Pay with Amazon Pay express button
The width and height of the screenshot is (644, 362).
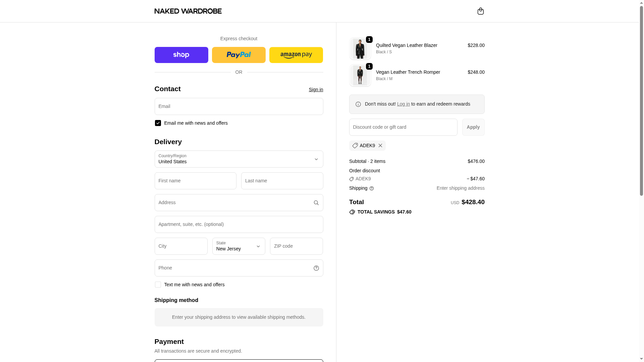pos(296,55)
